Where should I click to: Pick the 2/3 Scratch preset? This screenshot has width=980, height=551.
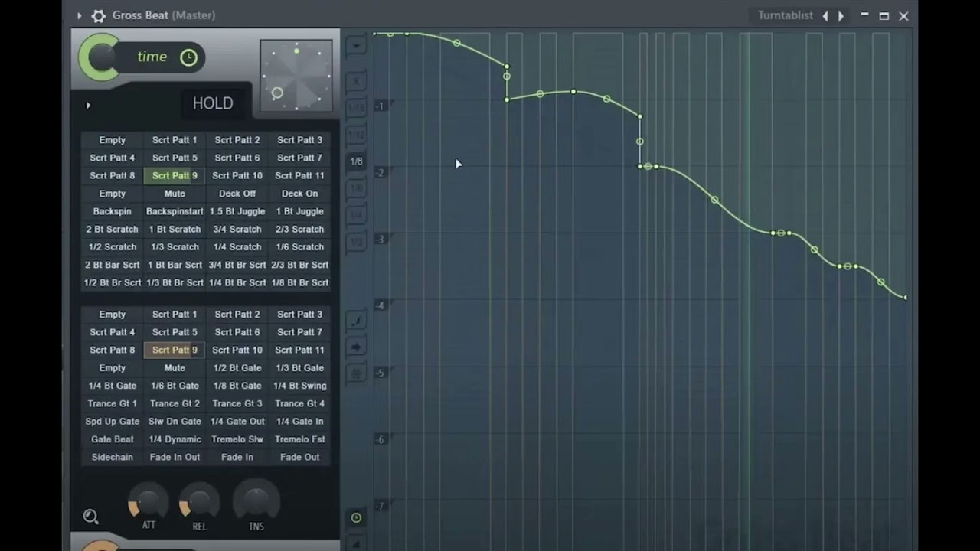(x=299, y=230)
